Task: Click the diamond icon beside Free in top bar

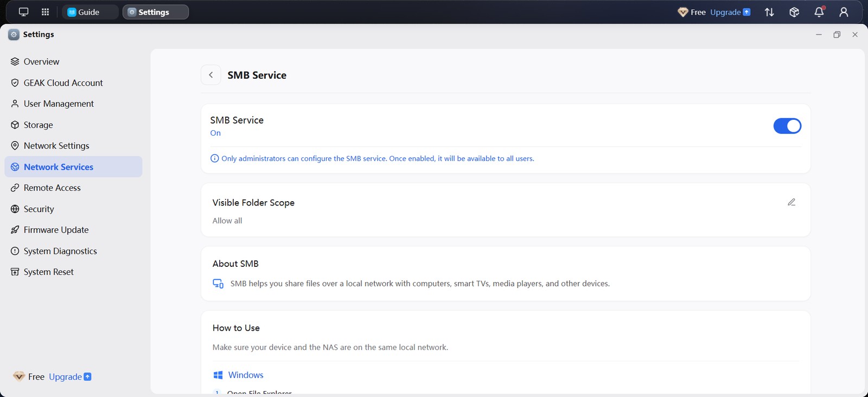Action: tap(682, 12)
